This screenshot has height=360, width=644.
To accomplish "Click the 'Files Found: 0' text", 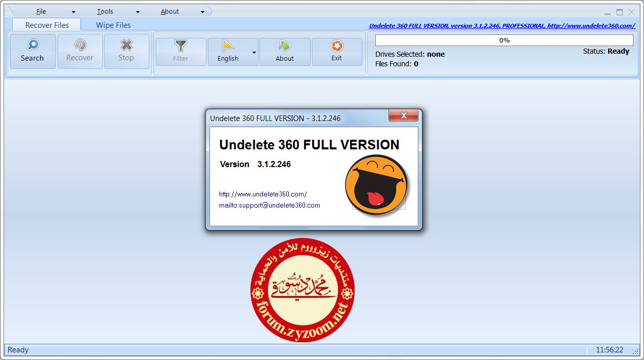I will 397,64.
